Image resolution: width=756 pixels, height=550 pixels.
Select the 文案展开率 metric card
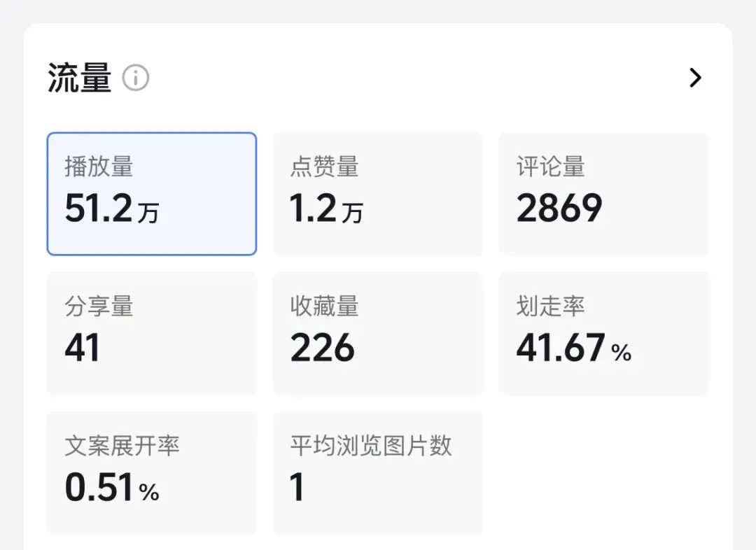pos(151,473)
